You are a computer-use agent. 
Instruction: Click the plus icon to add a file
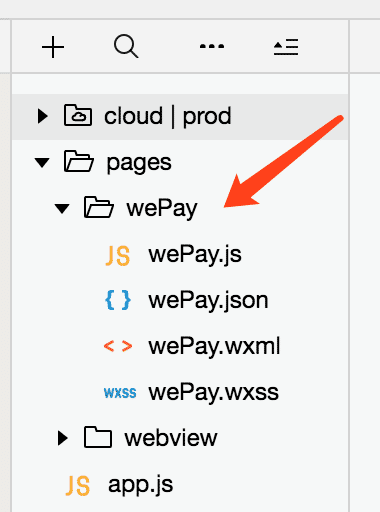53,47
